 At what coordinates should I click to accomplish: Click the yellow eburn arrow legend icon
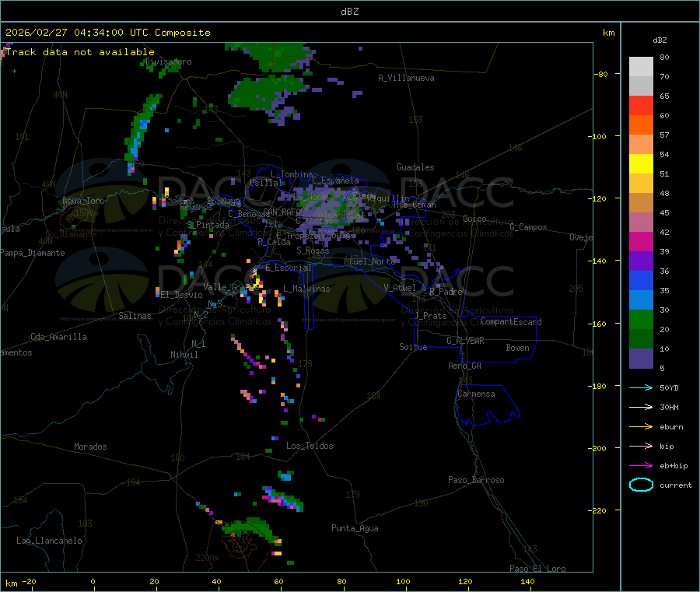[641, 426]
